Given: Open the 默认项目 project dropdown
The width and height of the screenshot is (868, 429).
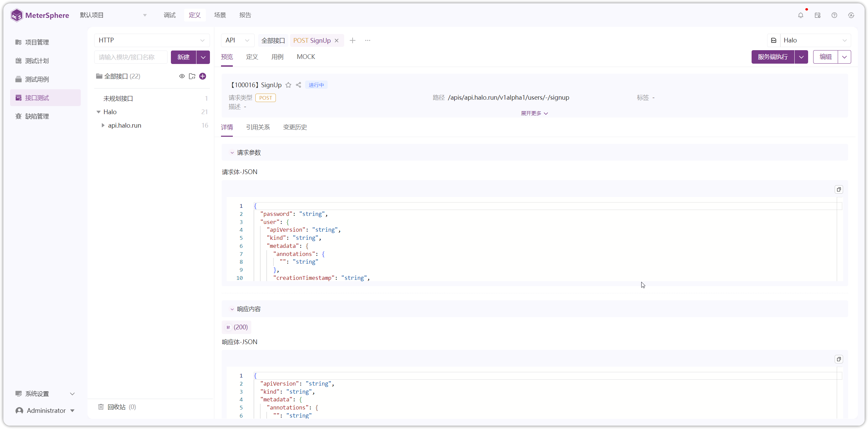Looking at the screenshot, I should click(x=113, y=15).
